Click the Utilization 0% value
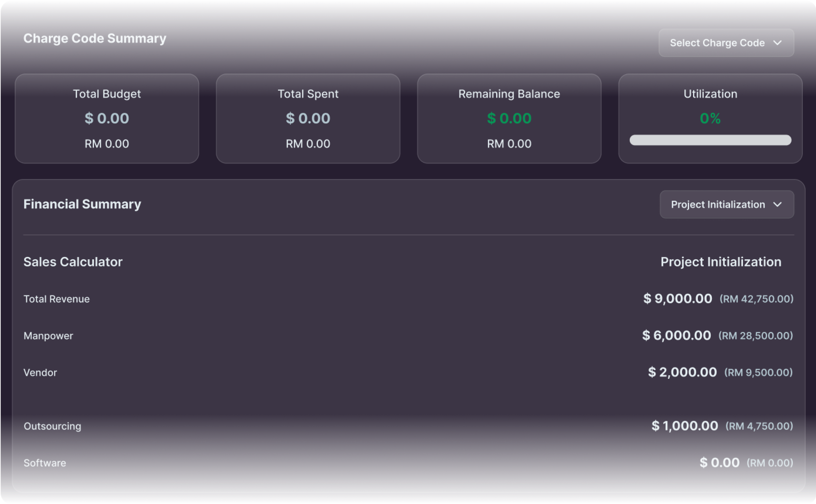816x504 pixels. (x=710, y=118)
